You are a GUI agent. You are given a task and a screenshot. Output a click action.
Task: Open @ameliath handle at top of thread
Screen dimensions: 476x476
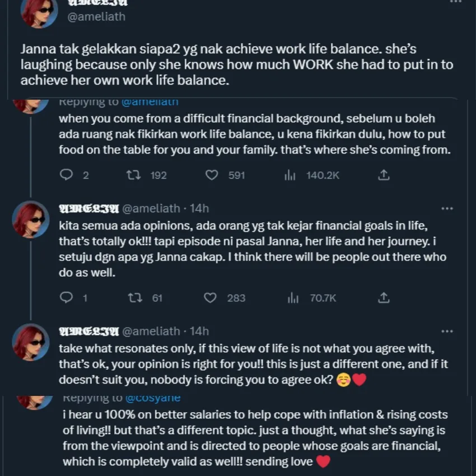(x=96, y=17)
